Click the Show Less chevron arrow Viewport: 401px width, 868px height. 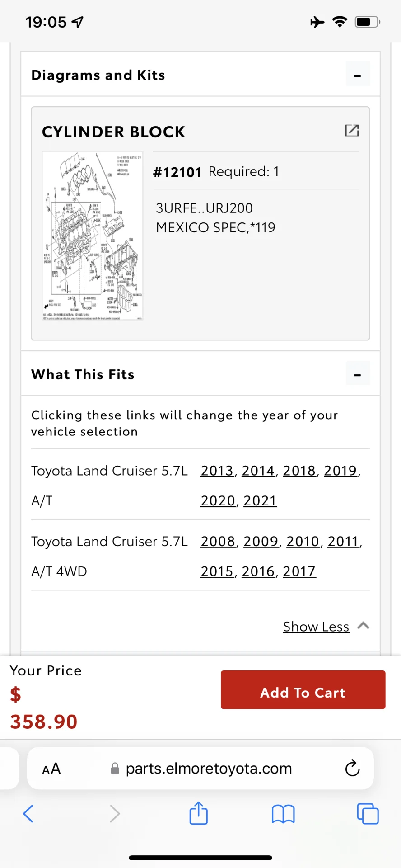pos(364,626)
